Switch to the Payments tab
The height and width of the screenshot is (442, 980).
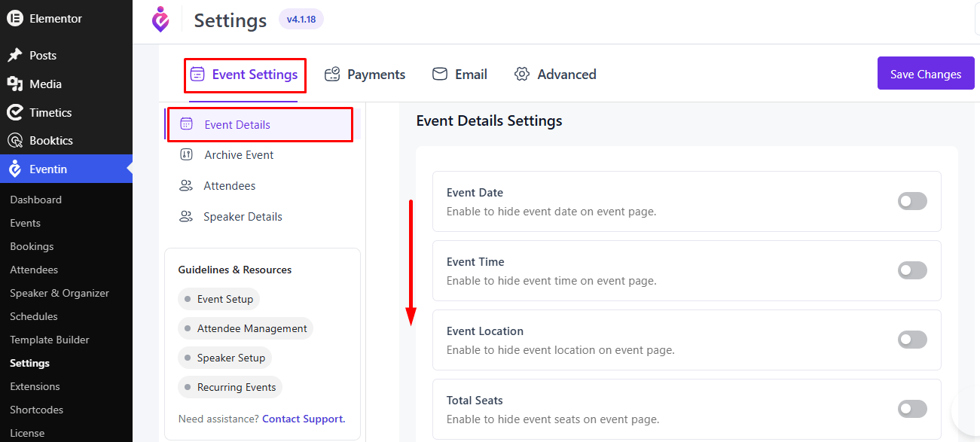pos(365,75)
